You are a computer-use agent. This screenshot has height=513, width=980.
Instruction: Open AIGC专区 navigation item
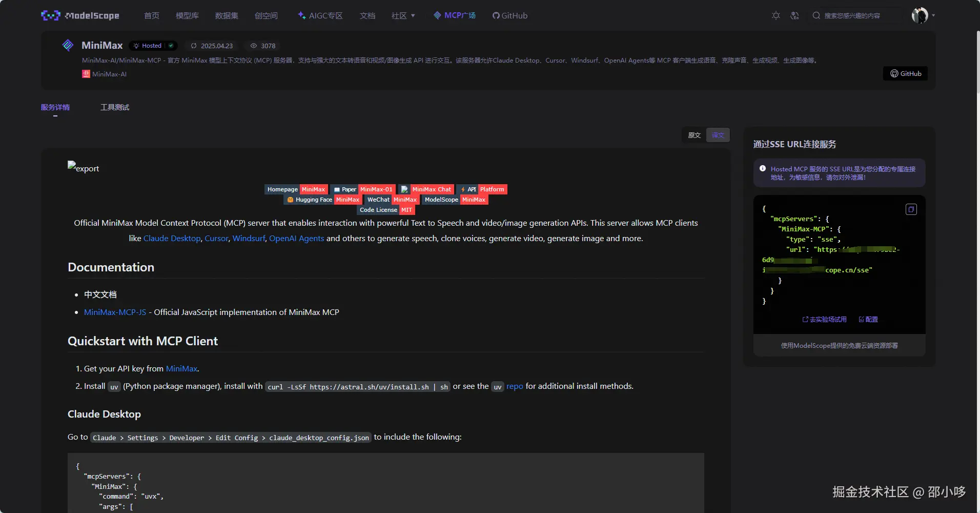[x=320, y=16]
